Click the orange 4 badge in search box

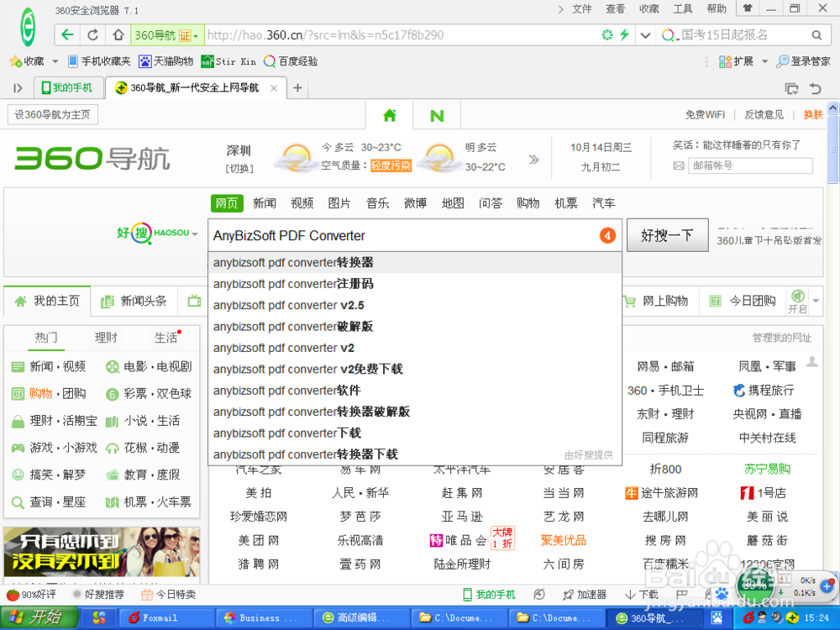point(607,235)
